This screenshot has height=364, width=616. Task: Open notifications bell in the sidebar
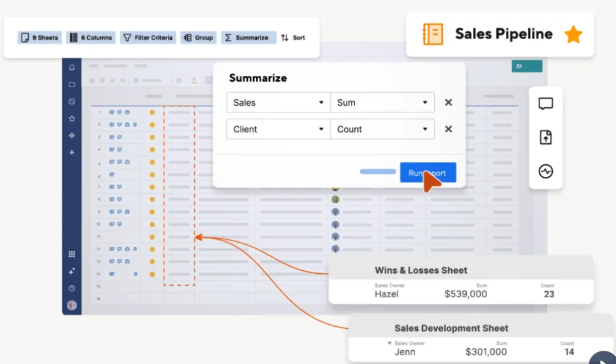pyautogui.click(x=72, y=67)
